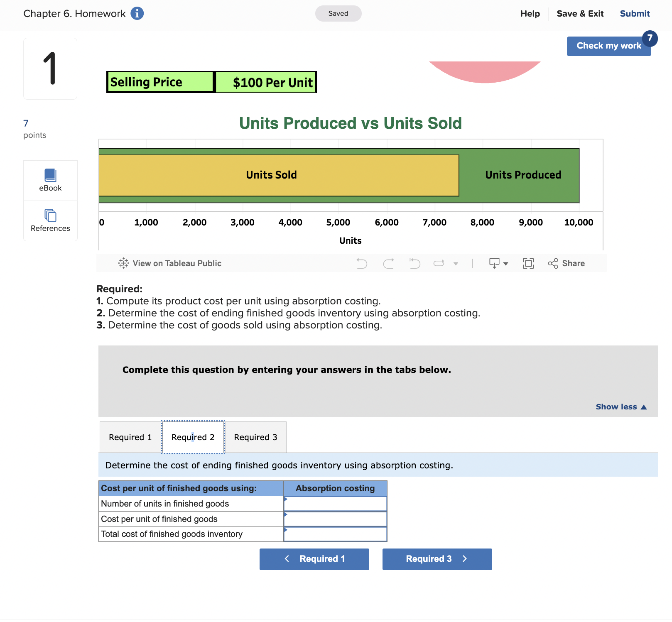Redo the Tableau chart action
672x622 pixels.
388,263
